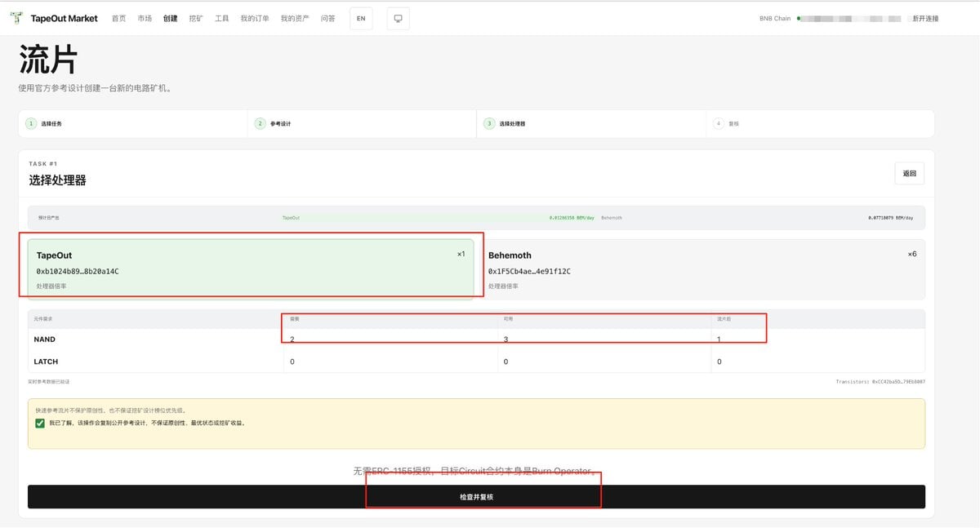Click TapeOut address 0xb1024b89…8b20a14C
This screenshot has height=528, width=980.
[x=78, y=271]
